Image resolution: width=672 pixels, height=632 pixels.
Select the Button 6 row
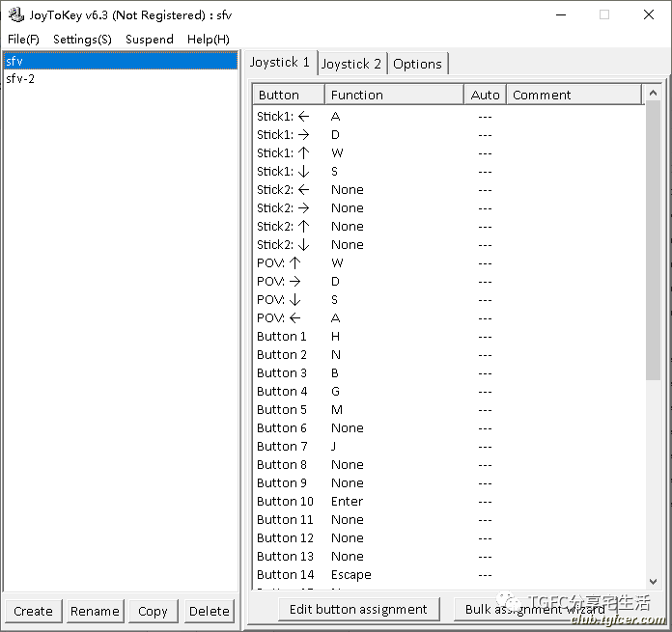point(449,428)
